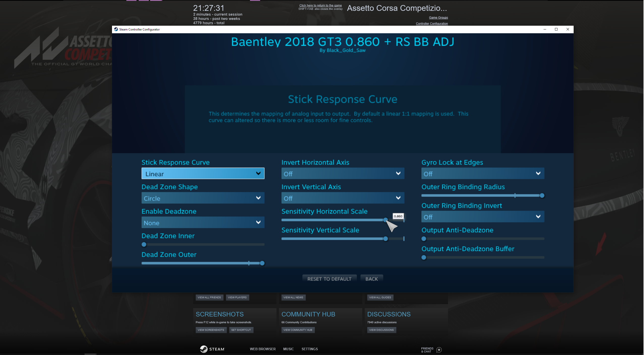Click the 0.860 slider value tooltip
This screenshot has width=644, height=355.
coord(398,216)
